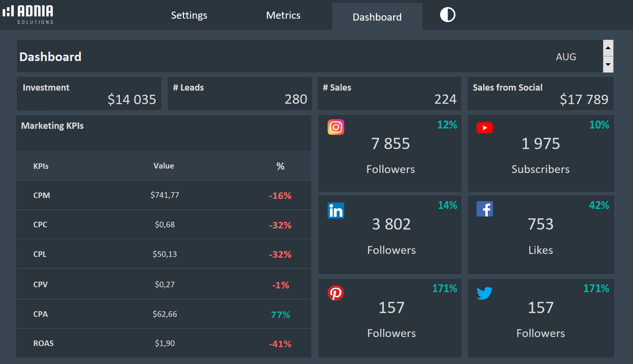Open the Settings tab
633x364 pixels.
point(189,15)
